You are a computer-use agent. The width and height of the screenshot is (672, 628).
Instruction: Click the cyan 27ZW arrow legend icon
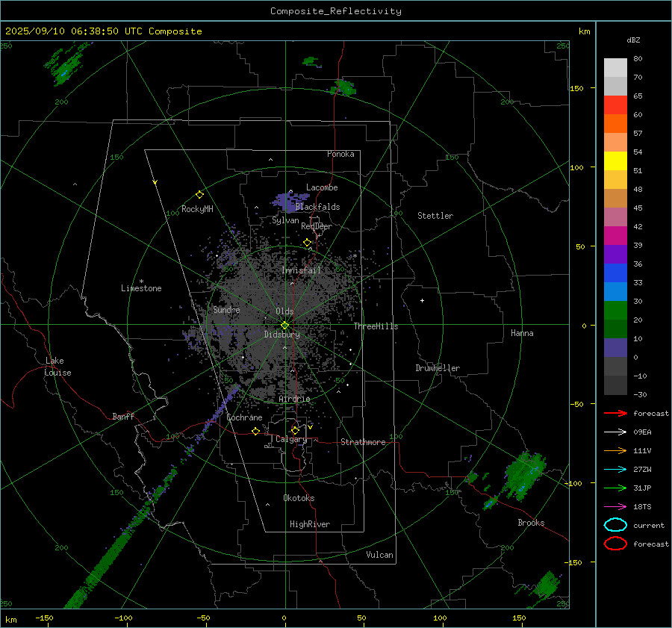(615, 470)
